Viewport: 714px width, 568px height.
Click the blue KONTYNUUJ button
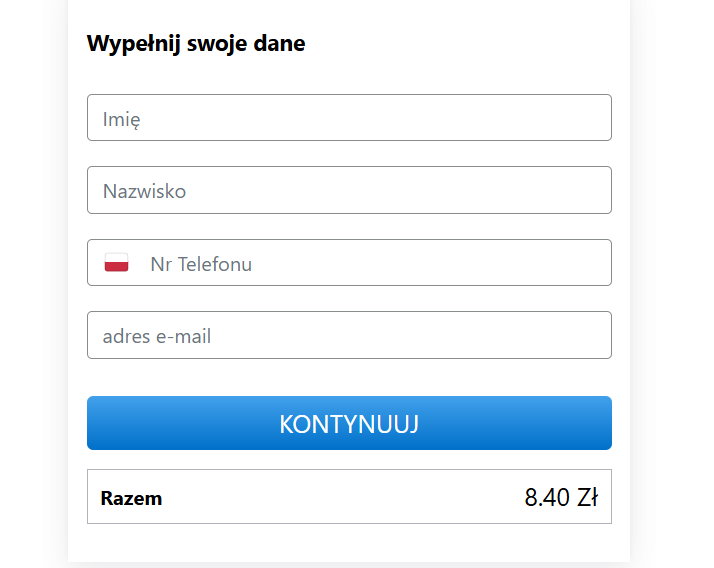(x=349, y=423)
